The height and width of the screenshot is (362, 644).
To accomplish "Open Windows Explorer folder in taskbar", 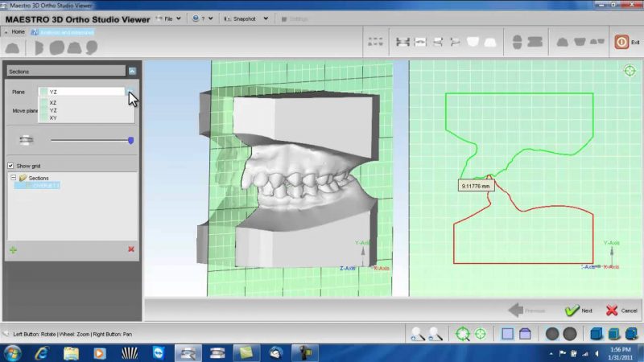I will click(x=71, y=353).
